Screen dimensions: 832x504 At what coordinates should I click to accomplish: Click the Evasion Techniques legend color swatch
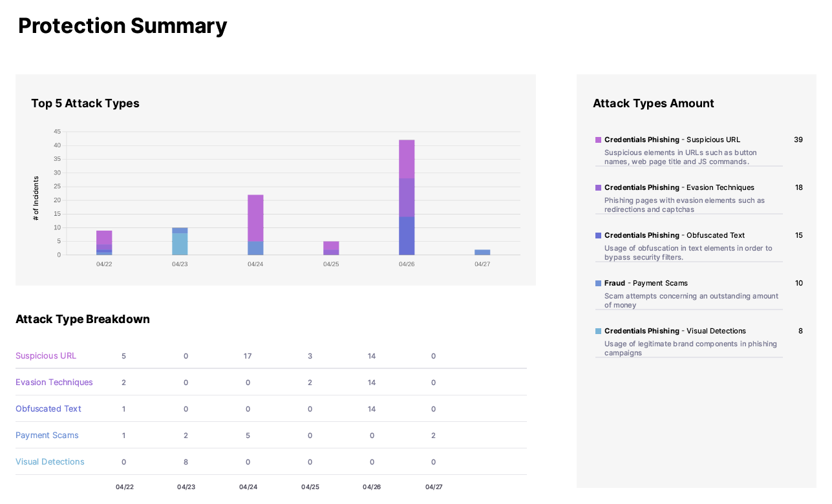pyautogui.click(x=598, y=187)
